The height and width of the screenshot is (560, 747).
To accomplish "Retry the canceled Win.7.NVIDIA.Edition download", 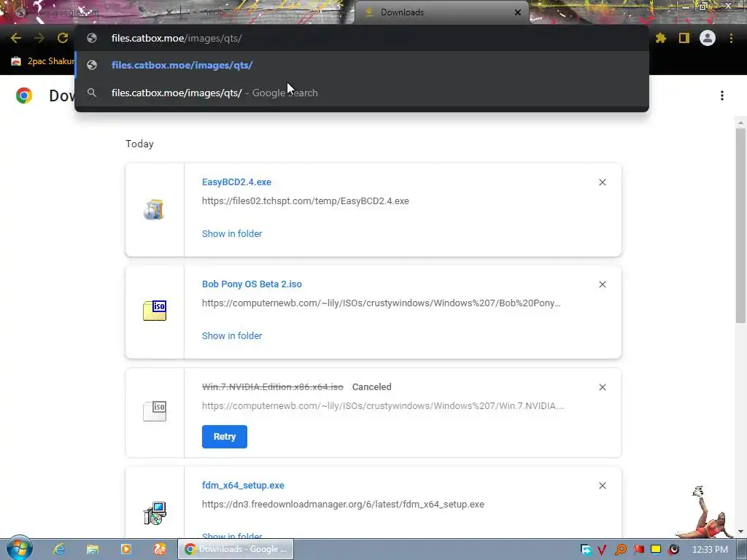I will click(x=225, y=437).
